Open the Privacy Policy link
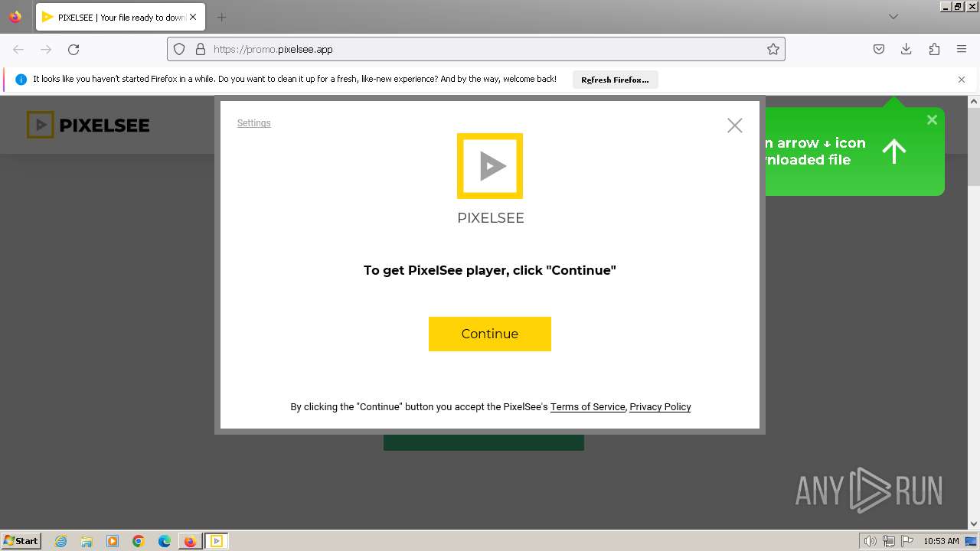The height and width of the screenshot is (551, 980). [660, 407]
